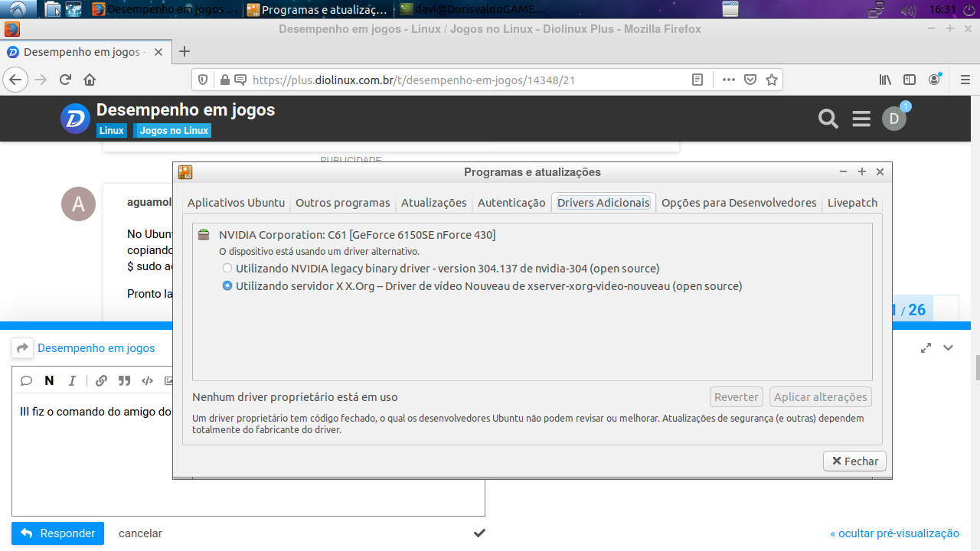
Task: Bookmark this page with the star icon
Action: point(772,80)
